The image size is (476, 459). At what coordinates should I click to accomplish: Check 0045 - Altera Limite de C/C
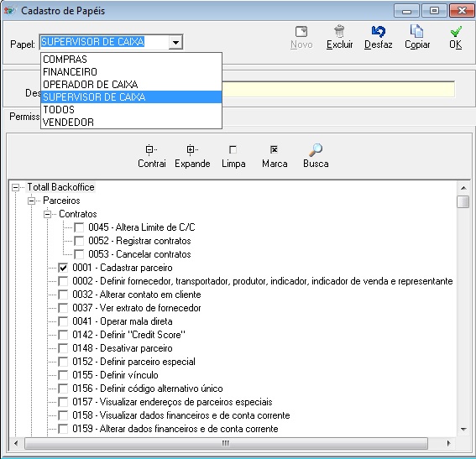click(x=79, y=227)
